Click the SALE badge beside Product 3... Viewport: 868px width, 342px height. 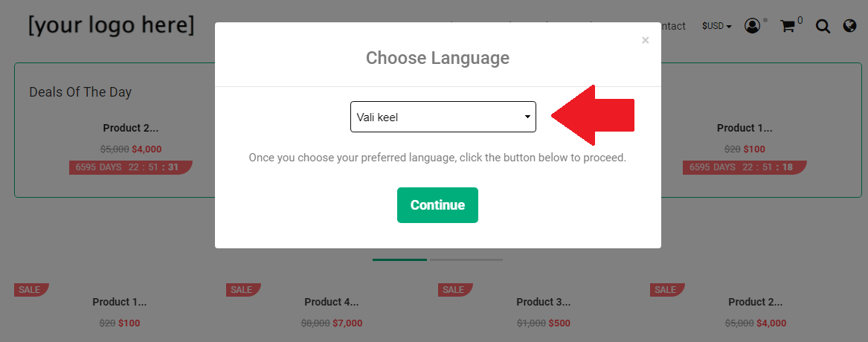tap(453, 289)
